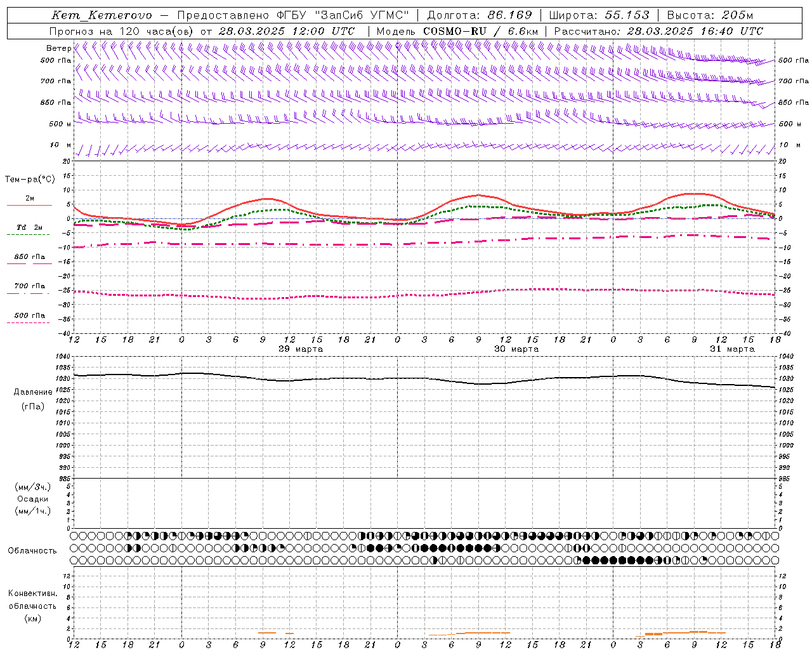Viewport: 812px width, 650px height.
Task: Click the 10 м wind level label on the left
Action: click(60, 145)
